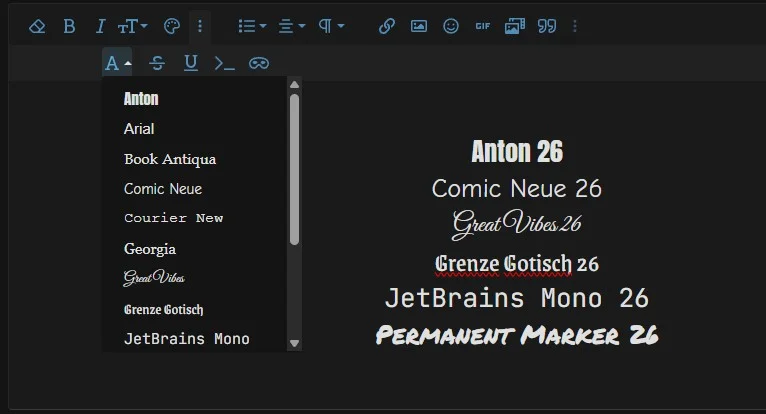Click the eraser remove formatting icon
The height and width of the screenshot is (414, 766).
coord(37,26)
